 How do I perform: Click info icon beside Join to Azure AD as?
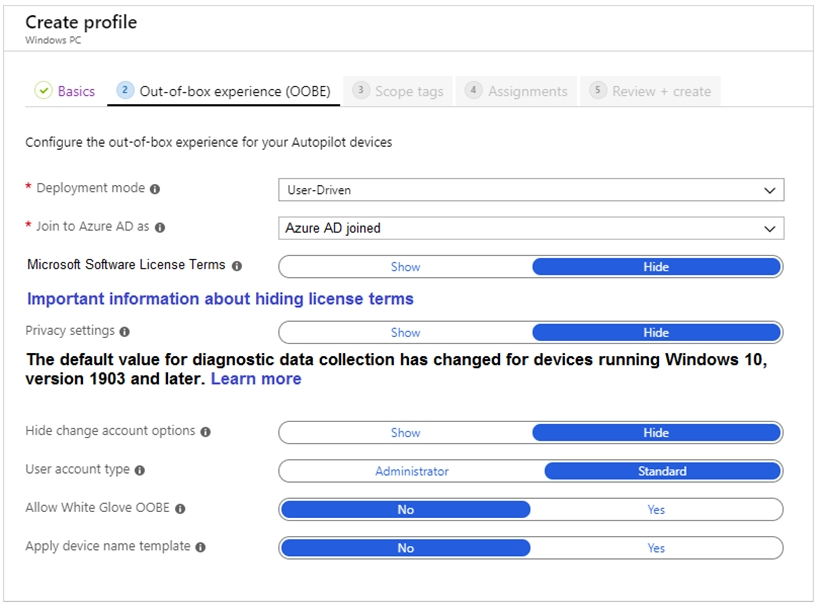pos(160,228)
